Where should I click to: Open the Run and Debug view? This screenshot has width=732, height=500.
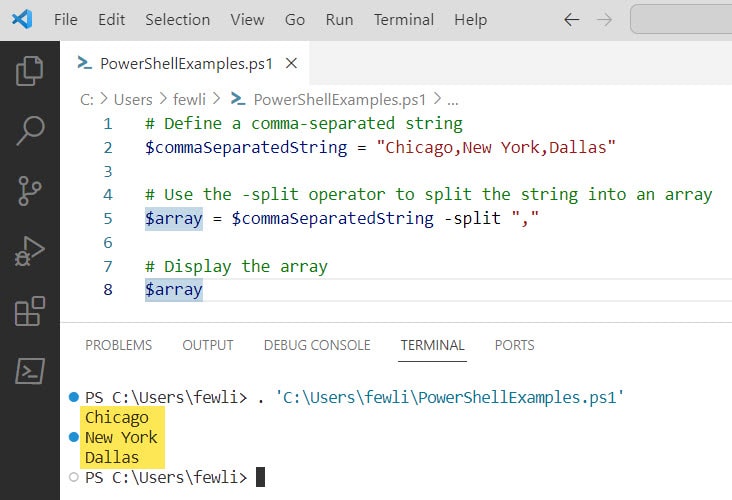[29, 251]
